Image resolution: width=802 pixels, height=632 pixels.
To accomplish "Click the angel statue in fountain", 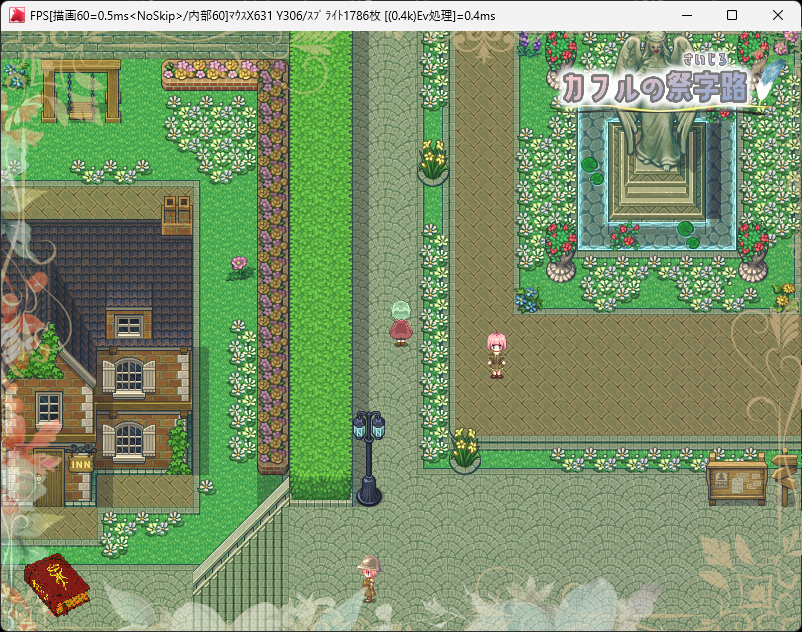I will pyautogui.click(x=656, y=102).
